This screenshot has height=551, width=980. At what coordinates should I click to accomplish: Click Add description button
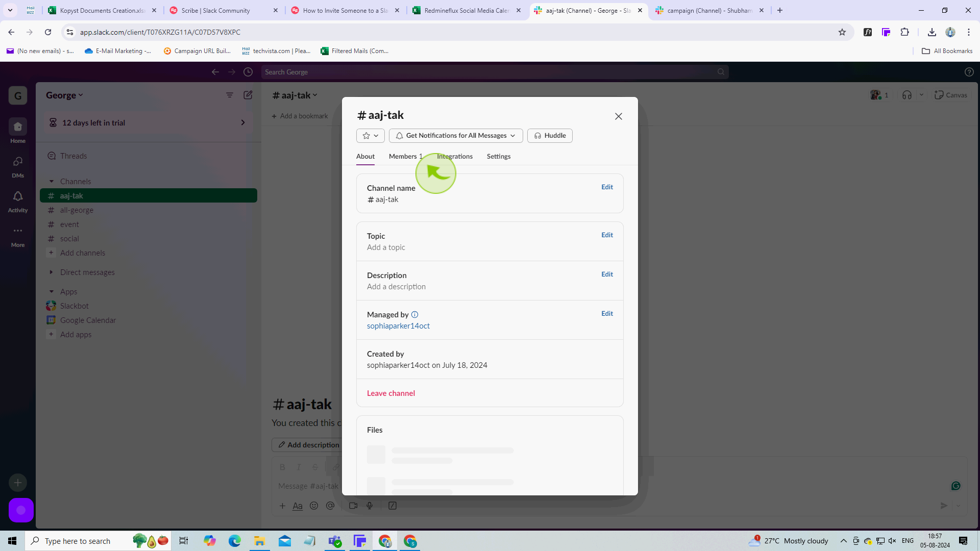[x=308, y=445]
